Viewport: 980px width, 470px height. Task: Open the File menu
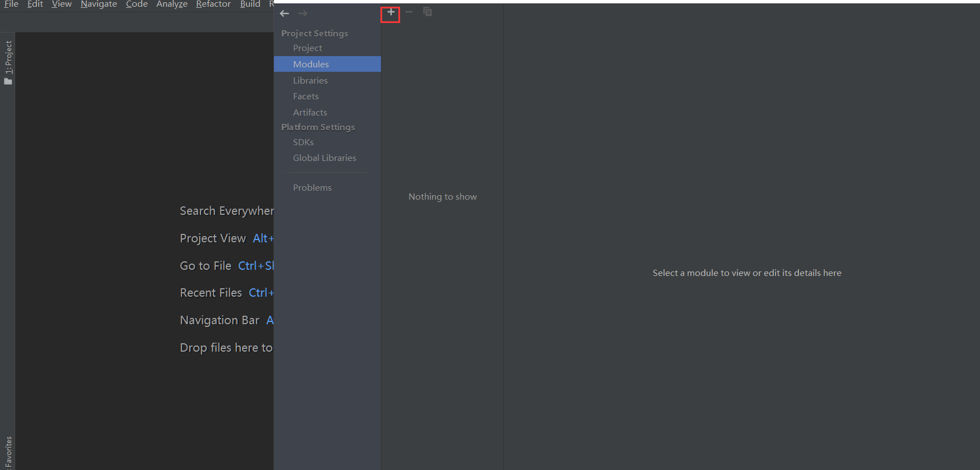point(11,4)
